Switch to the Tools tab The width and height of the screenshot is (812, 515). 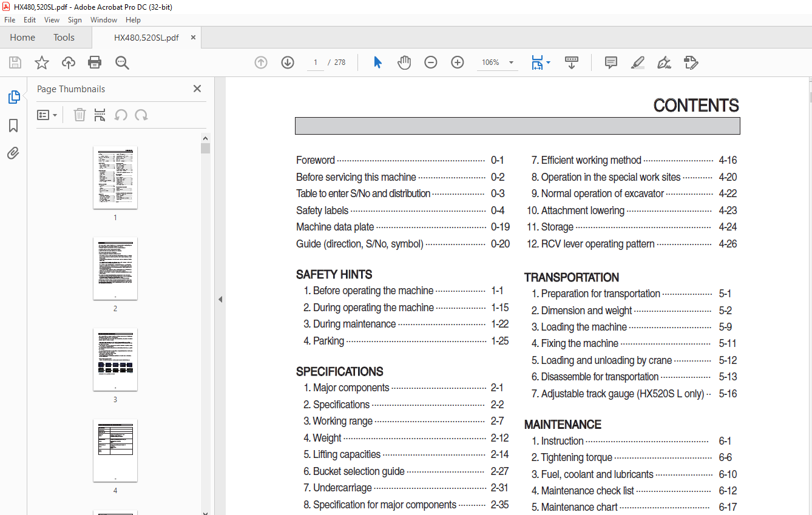(64, 38)
